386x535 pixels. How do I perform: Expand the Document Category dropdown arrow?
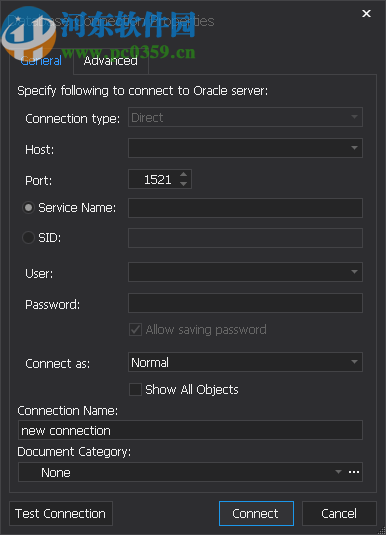point(338,472)
